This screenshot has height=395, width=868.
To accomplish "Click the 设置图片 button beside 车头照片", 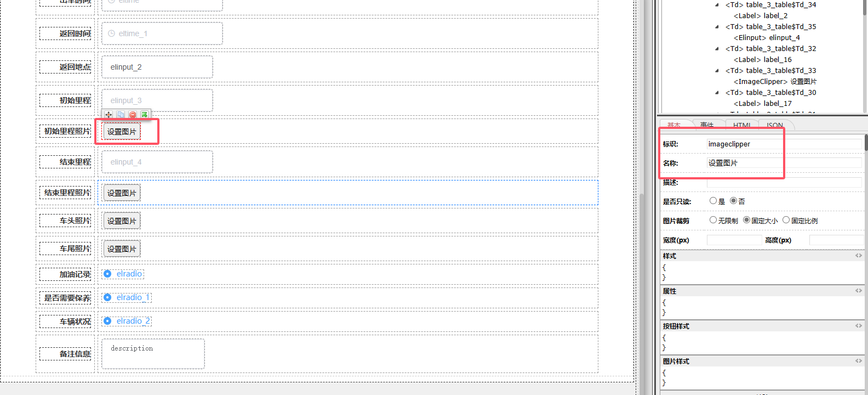I will 122,221.
